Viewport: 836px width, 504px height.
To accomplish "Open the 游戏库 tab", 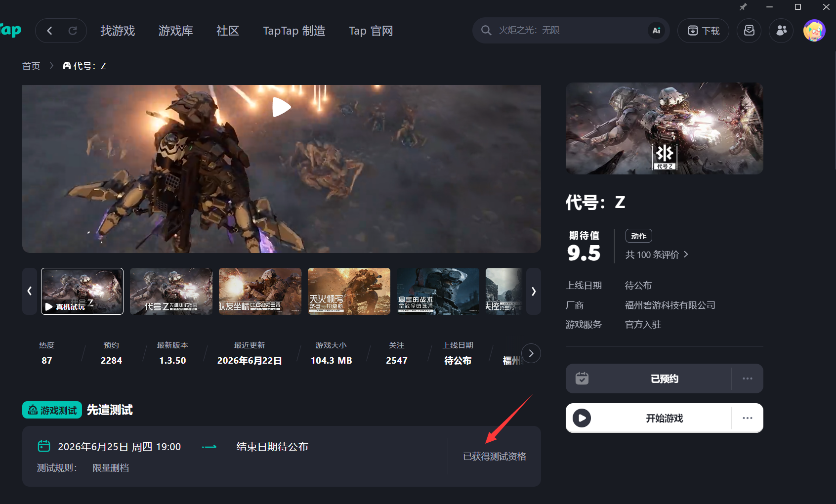I will pyautogui.click(x=175, y=31).
